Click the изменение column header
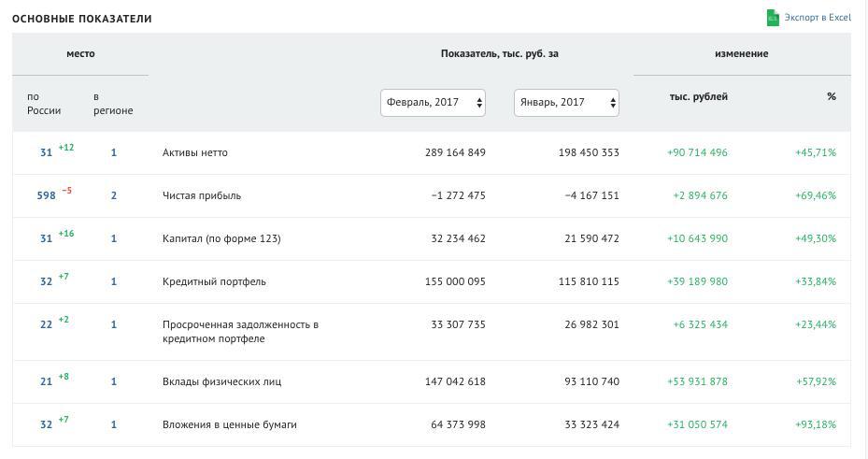Image resolution: width=868 pixels, height=459 pixels. (741, 53)
